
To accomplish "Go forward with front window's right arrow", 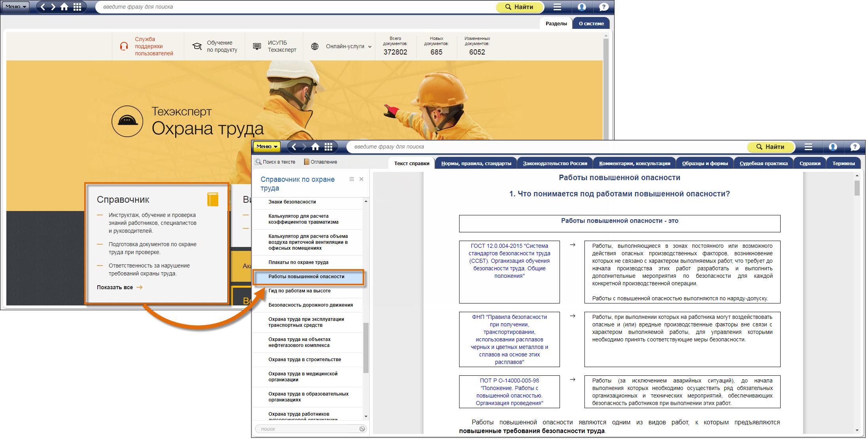I will (304, 147).
